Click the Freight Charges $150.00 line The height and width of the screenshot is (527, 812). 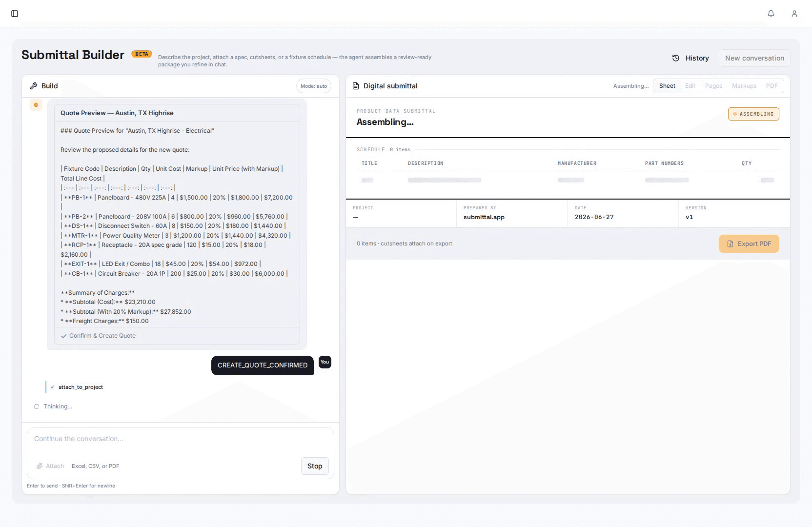coord(104,321)
